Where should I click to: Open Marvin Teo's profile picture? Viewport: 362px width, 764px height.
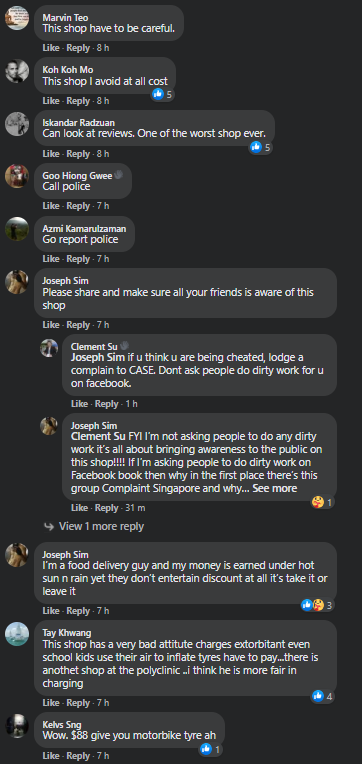click(17, 18)
